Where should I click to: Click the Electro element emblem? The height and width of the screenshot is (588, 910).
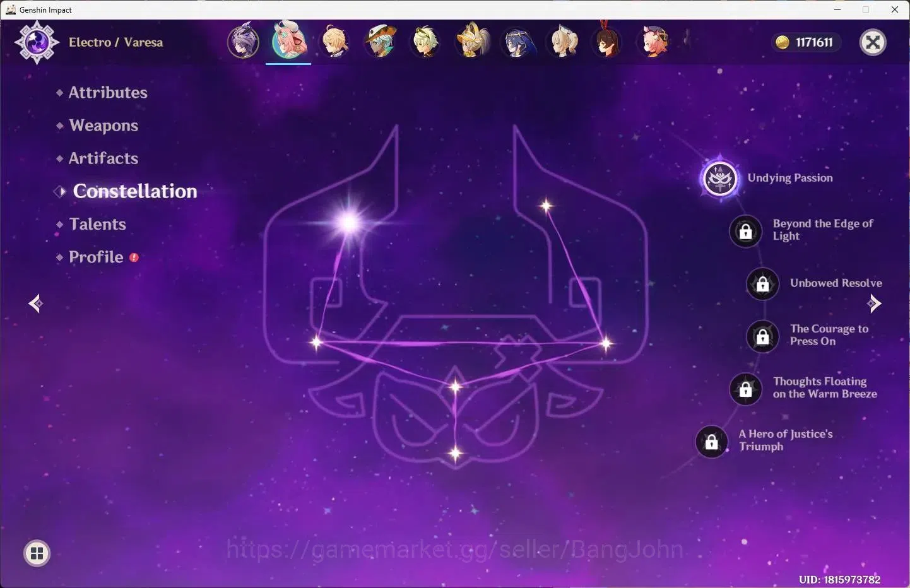click(37, 42)
